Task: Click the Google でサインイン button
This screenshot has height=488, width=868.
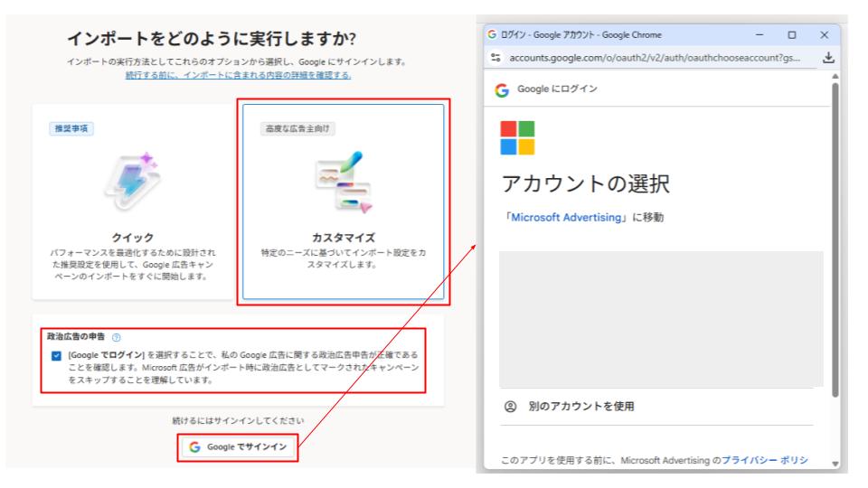Action: [238, 446]
